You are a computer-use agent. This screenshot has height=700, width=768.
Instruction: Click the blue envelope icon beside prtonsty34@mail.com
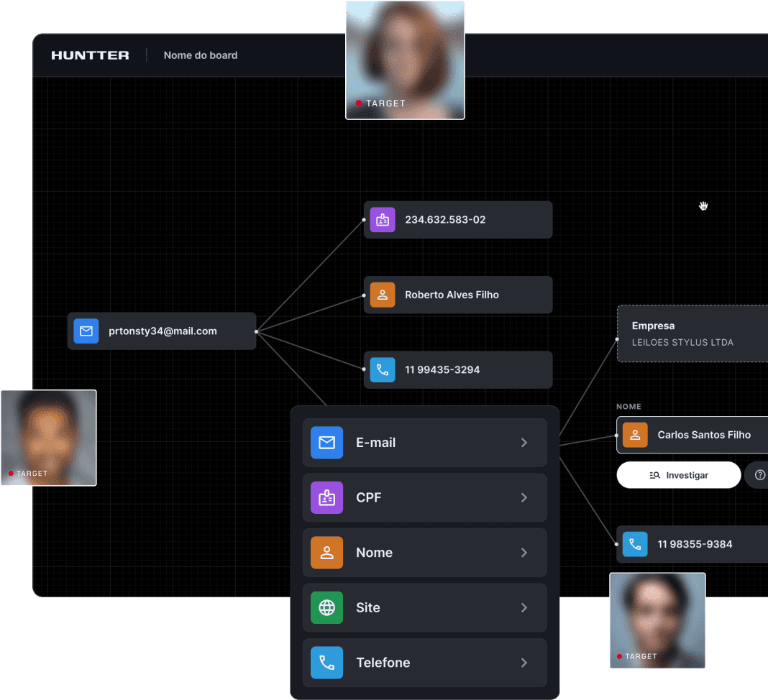pyautogui.click(x=86, y=331)
